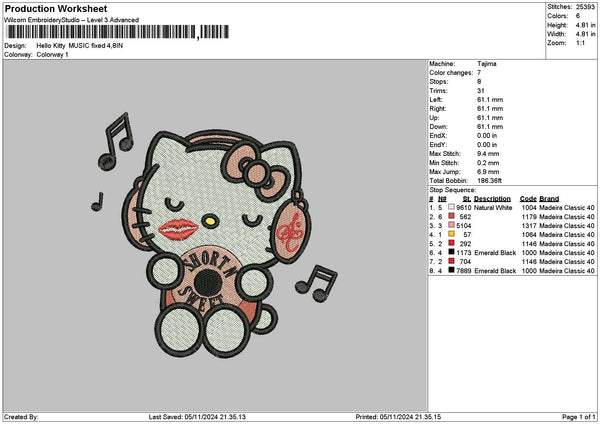Select the Stop Sequence heading

(x=453, y=190)
